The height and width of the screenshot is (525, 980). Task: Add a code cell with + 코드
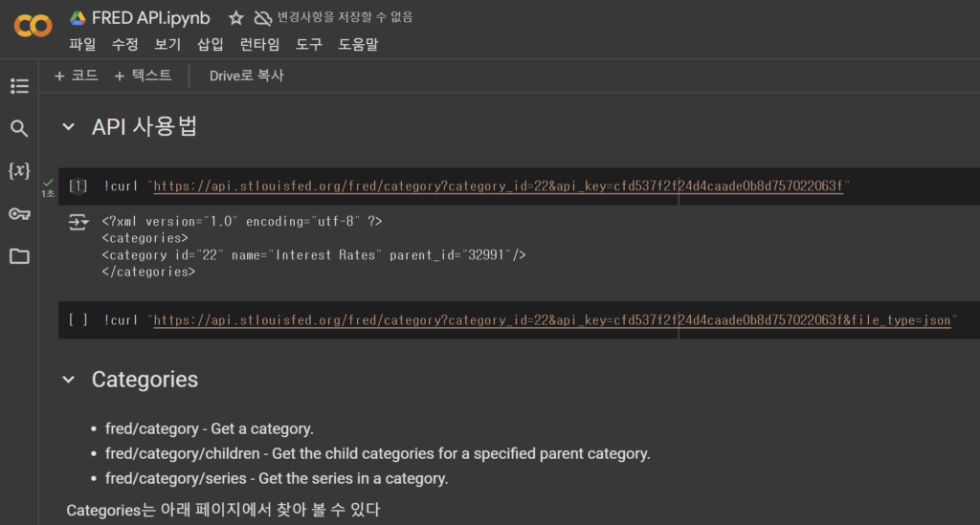tap(77, 76)
